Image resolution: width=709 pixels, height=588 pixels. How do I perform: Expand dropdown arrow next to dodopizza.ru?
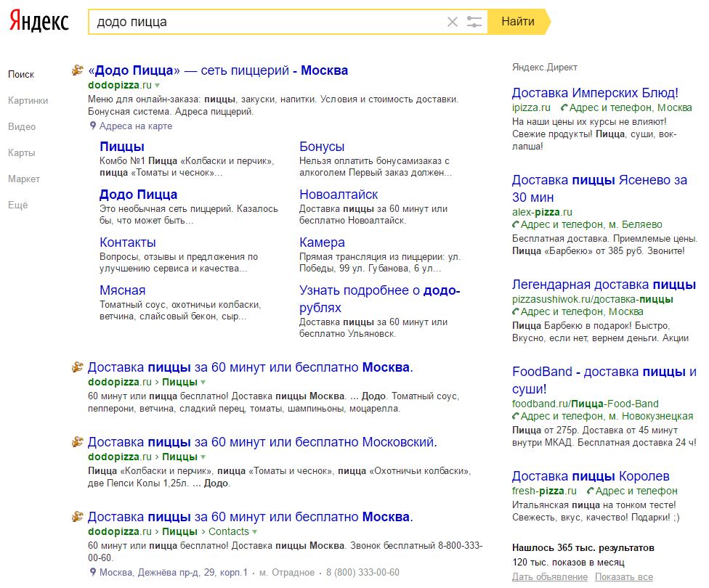tap(157, 86)
